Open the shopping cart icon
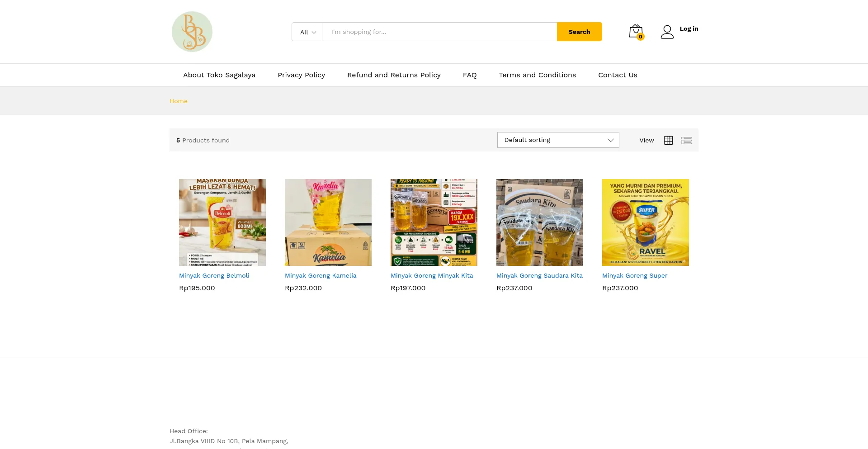This screenshot has height=449, width=868. tap(636, 32)
